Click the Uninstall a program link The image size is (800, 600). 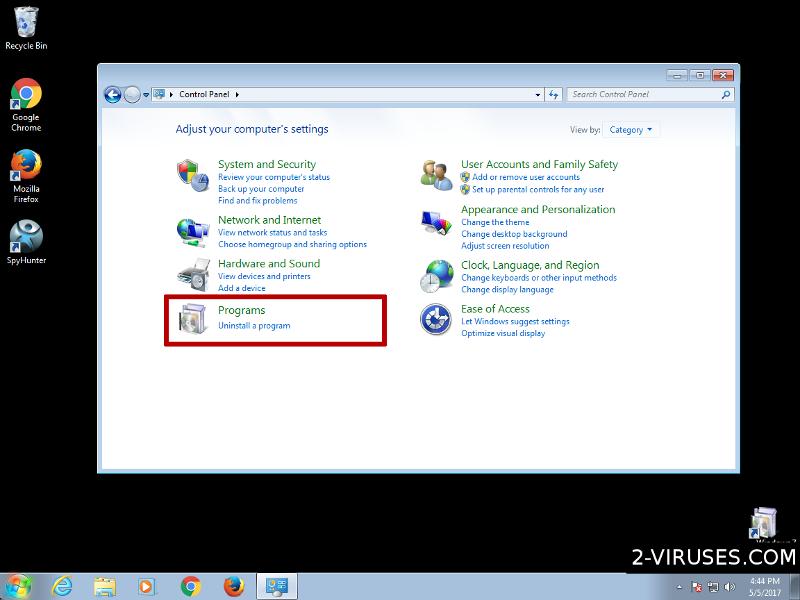point(254,326)
